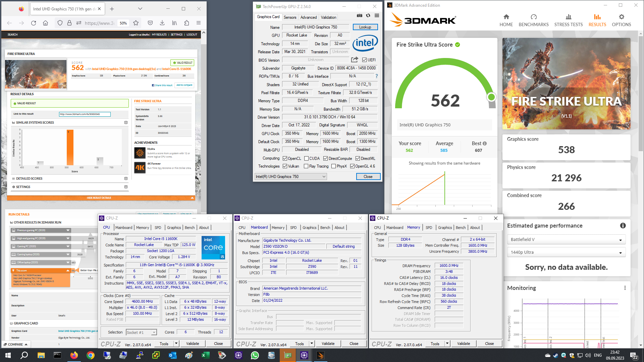
Task: Click GPU-Z Close button
Action: [x=368, y=177]
